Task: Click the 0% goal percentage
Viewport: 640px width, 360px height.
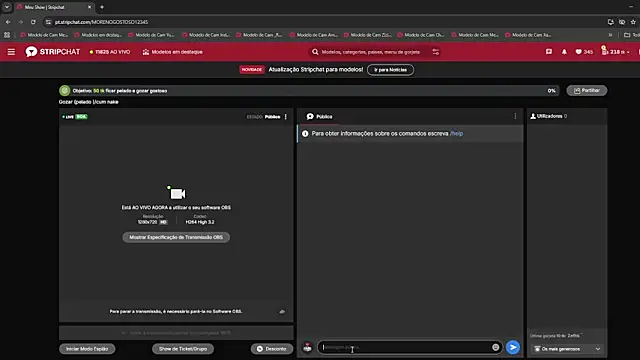Action: (551, 91)
